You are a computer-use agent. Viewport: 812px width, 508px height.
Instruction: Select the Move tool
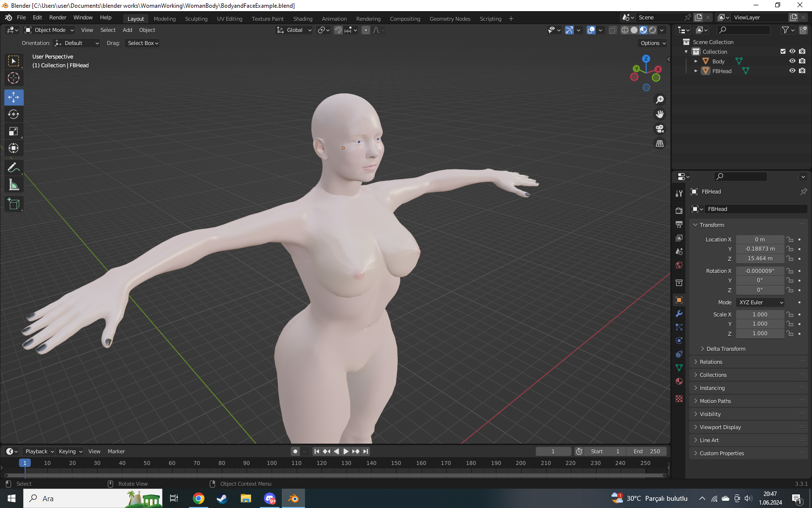point(14,97)
